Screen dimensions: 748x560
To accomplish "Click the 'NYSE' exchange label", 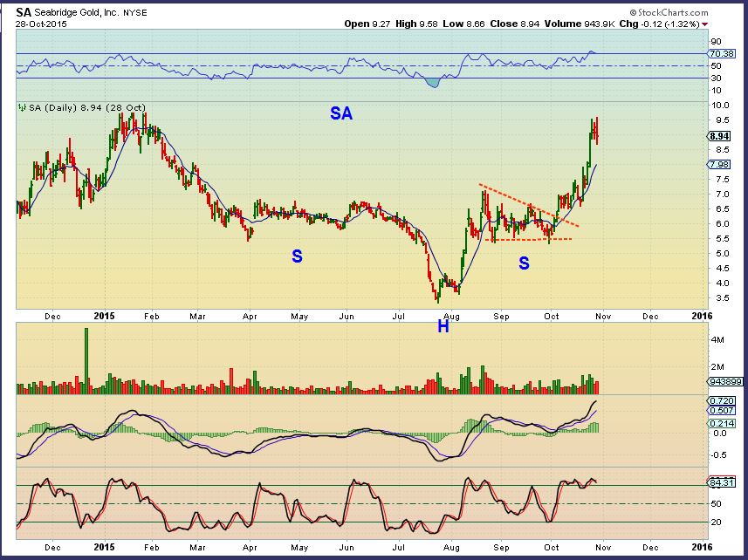I will click(x=135, y=13).
